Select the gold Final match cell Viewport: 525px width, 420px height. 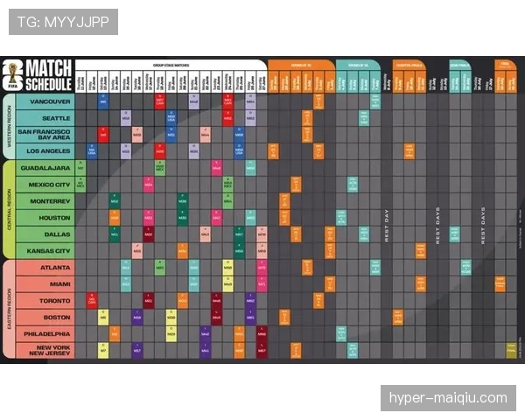click(x=511, y=351)
